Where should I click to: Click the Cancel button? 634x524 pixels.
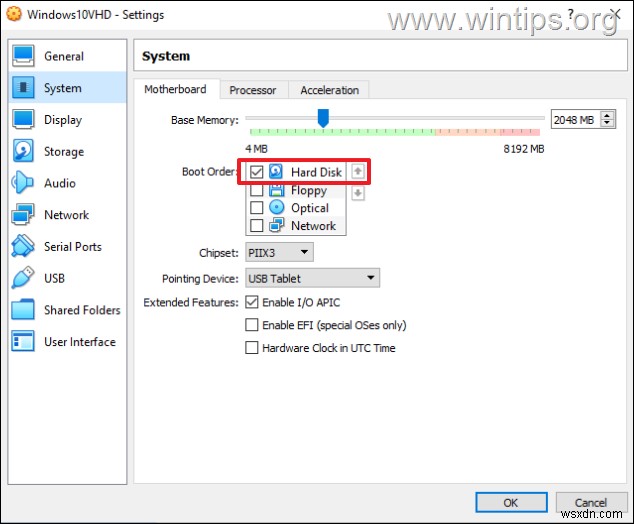(x=591, y=502)
